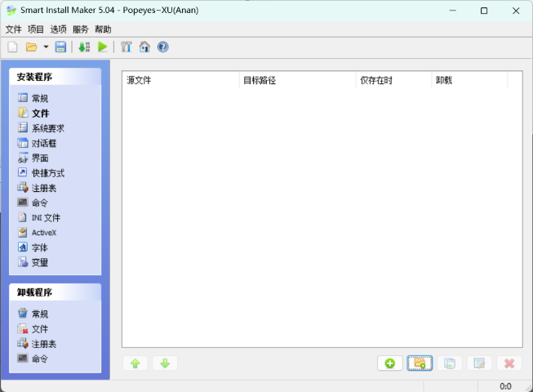Click the New project toolbar icon

tap(12, 47)
